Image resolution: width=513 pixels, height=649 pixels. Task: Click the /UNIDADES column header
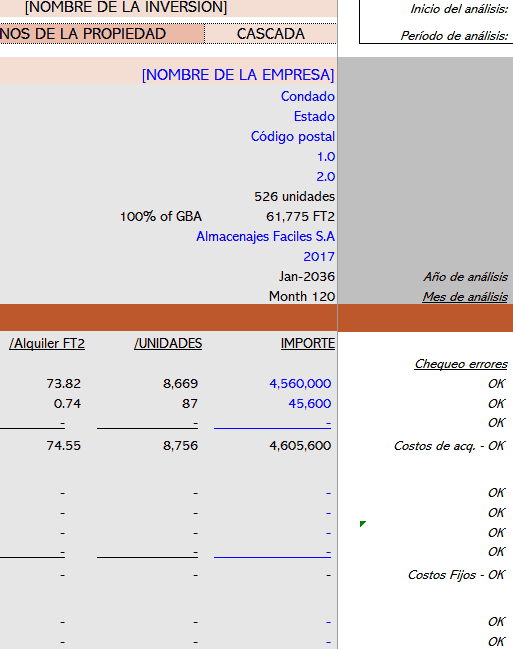[168, 344]
